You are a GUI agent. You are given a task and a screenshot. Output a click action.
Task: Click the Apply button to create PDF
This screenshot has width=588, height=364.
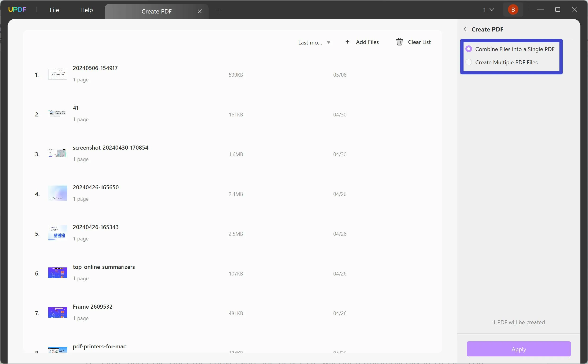point(519,349)
